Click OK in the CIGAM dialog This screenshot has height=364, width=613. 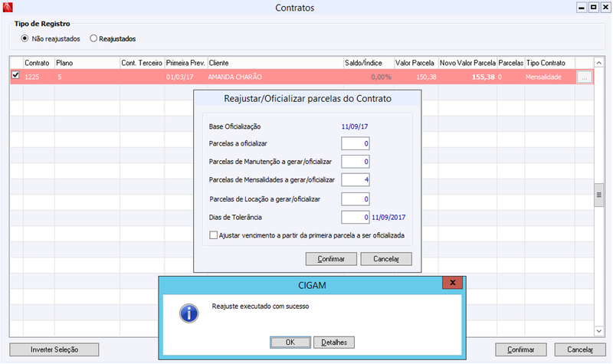290,342
